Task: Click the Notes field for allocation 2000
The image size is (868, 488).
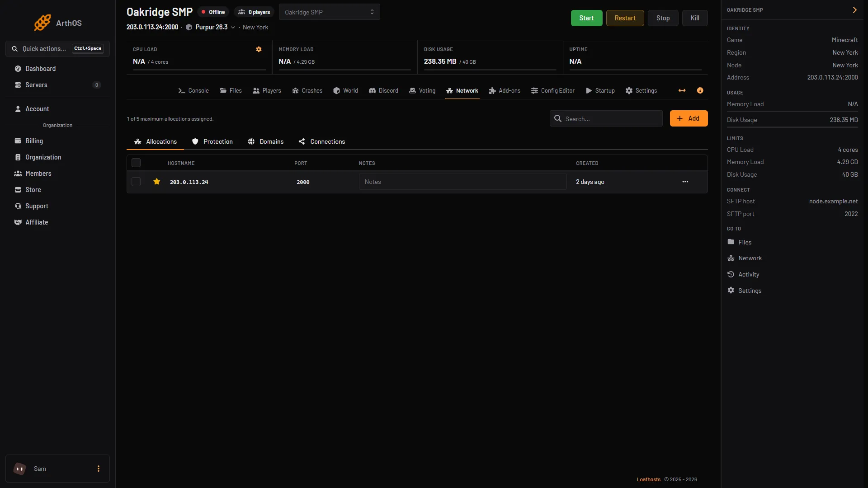Action: tap(462, 182)
